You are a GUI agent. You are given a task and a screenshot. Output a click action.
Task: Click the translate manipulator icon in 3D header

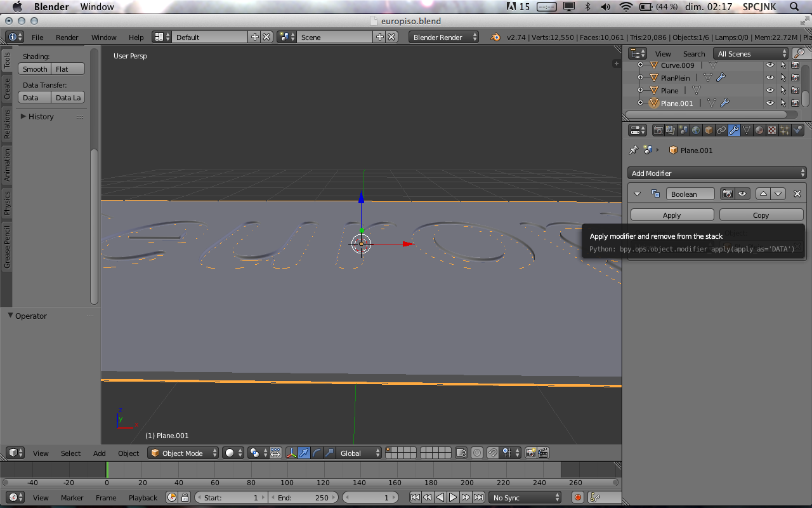coord(304,453)
